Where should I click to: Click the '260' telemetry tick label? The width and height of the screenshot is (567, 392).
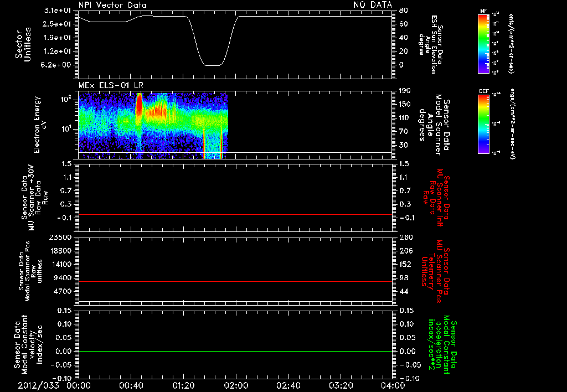pos(406,237)
